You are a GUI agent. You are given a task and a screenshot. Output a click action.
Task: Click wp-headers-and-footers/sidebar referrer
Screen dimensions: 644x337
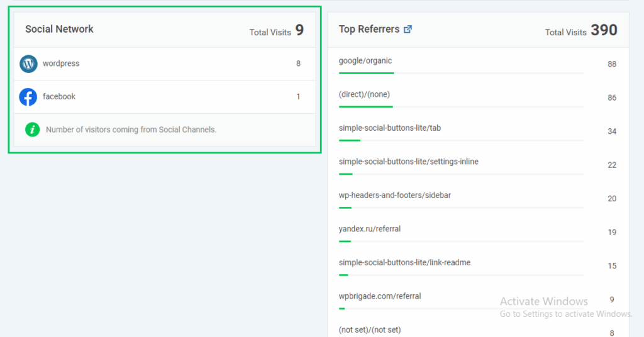pyautogui.click(x=394, y=196)
